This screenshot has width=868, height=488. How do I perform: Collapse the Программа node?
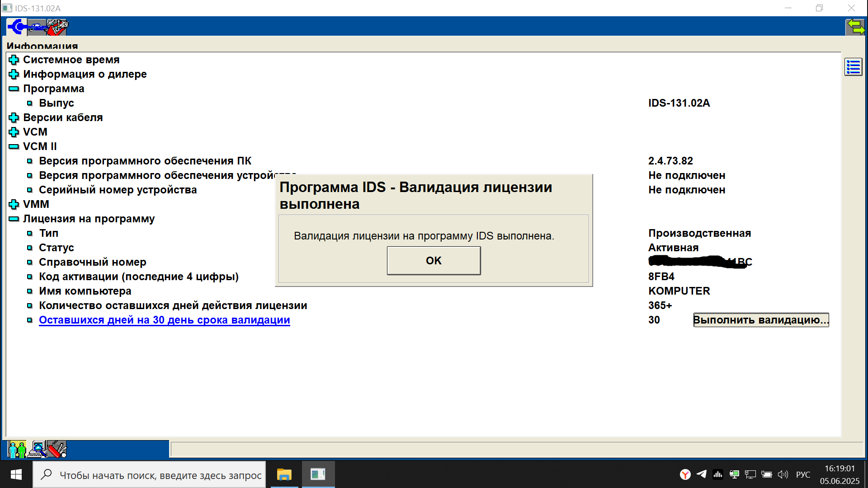tap(14, 89)
